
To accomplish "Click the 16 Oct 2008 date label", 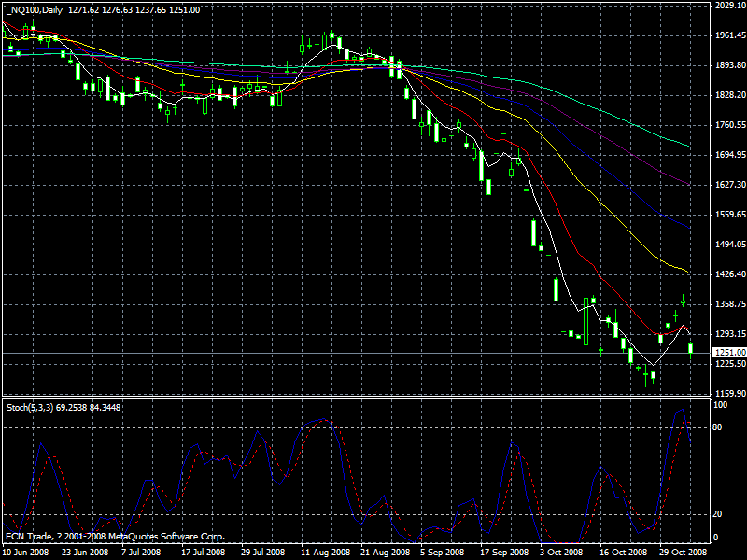I will tap(623, 553).
